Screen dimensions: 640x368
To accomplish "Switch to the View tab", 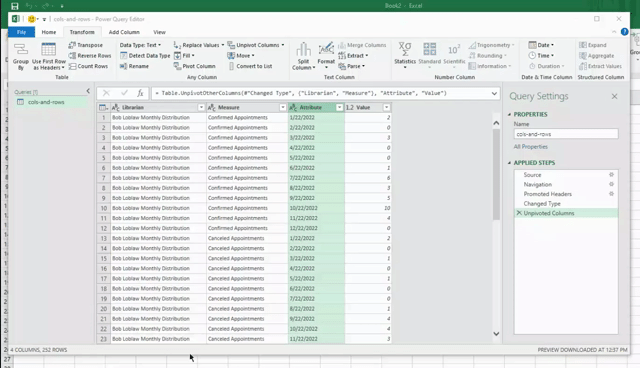I will 159,32.
